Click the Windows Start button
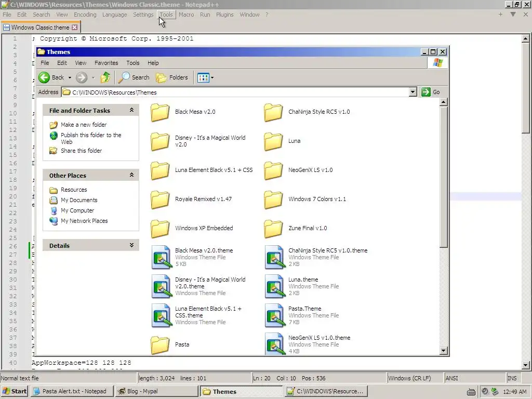 [x=14, y=391]
